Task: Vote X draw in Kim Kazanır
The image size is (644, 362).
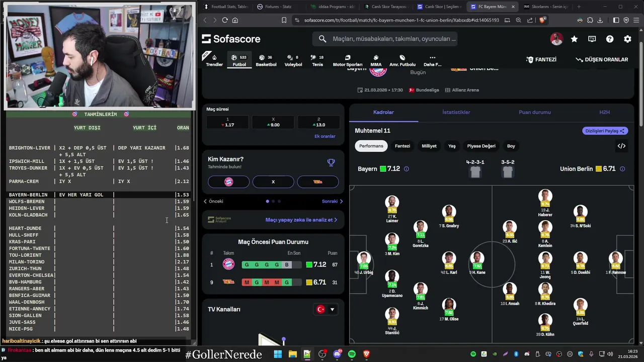Action: [273, 182]
